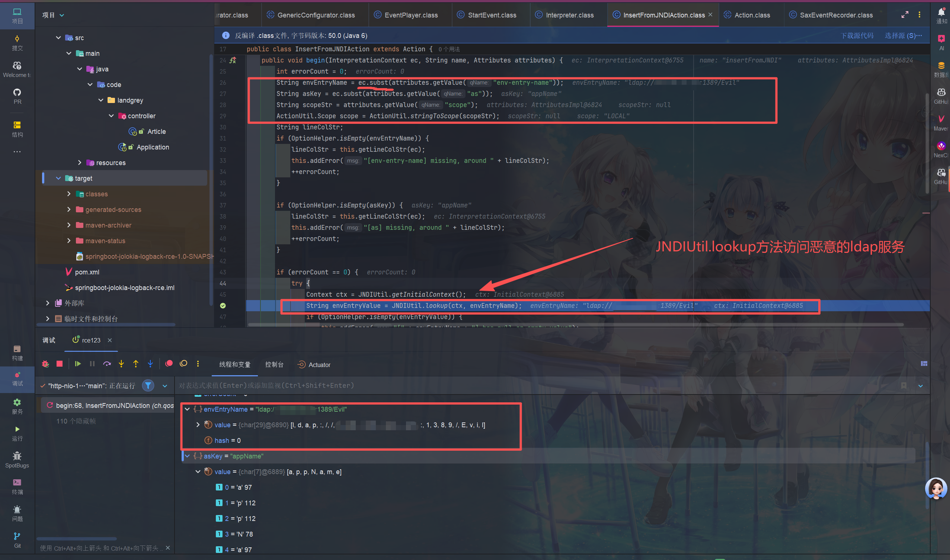The image size is (950, 560).
Task: Rerun debug with the bug icon
Action: [45, 364]
